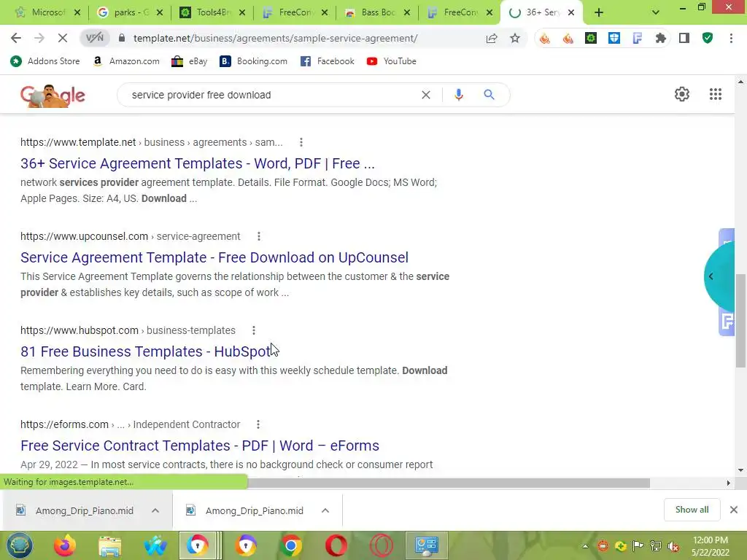Click the Google doodle logo
The image size is (747, 560).
(x=53, y=96)
